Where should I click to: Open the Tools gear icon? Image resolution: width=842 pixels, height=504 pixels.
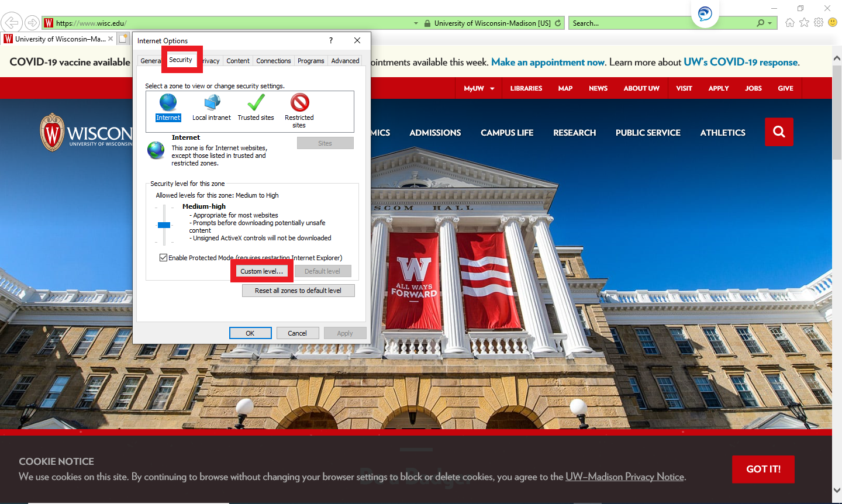click(819, 23)
